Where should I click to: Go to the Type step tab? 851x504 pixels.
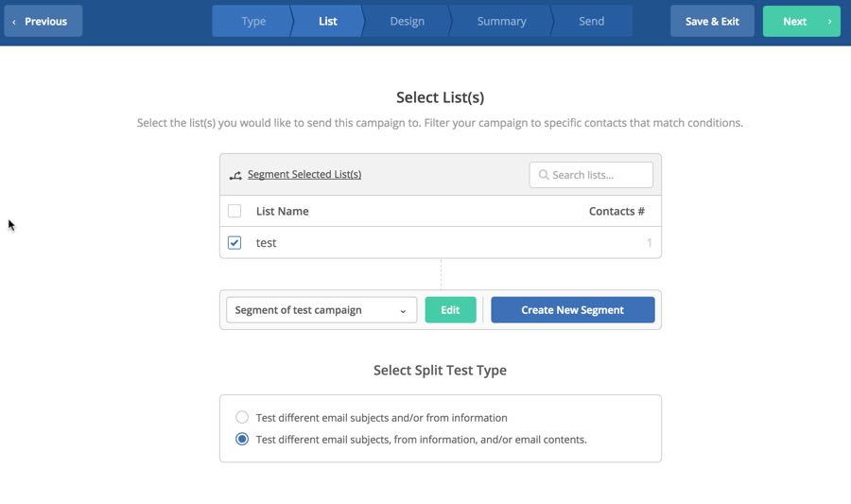(x=253, y=22)
